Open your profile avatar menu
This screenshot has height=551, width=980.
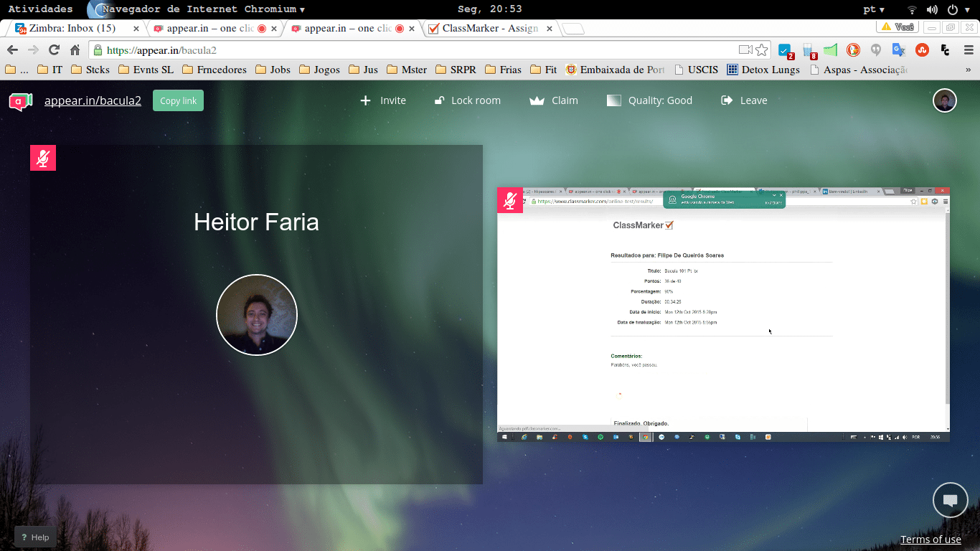tap(945, 100)
